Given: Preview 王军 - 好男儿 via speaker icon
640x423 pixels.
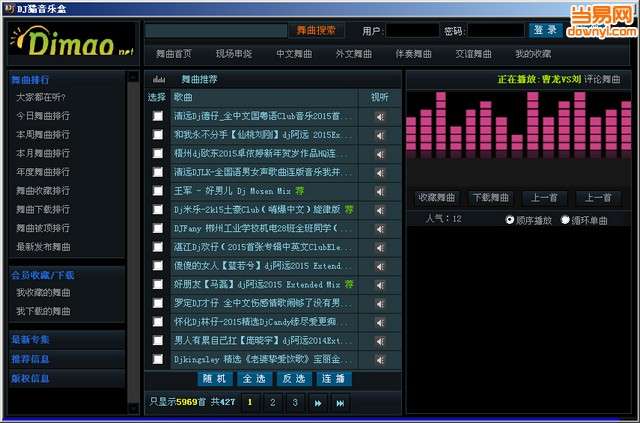Looking at the screenshot, I should [x=380, y=192].
